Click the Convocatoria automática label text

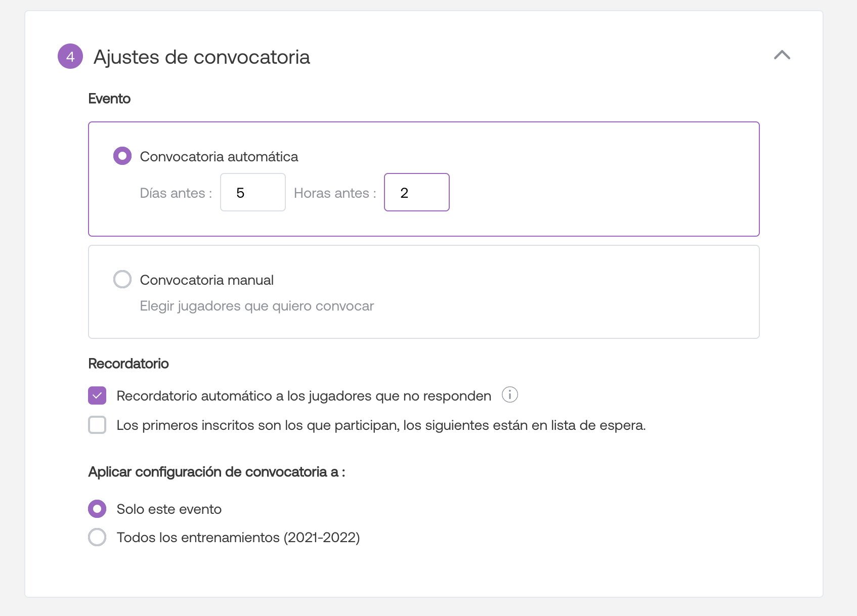tap(219, 156)
